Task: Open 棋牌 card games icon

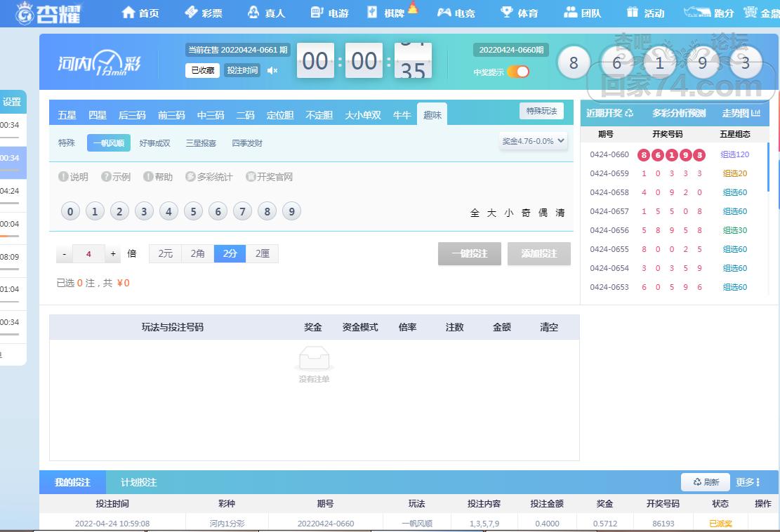Action: coord(373,13)
